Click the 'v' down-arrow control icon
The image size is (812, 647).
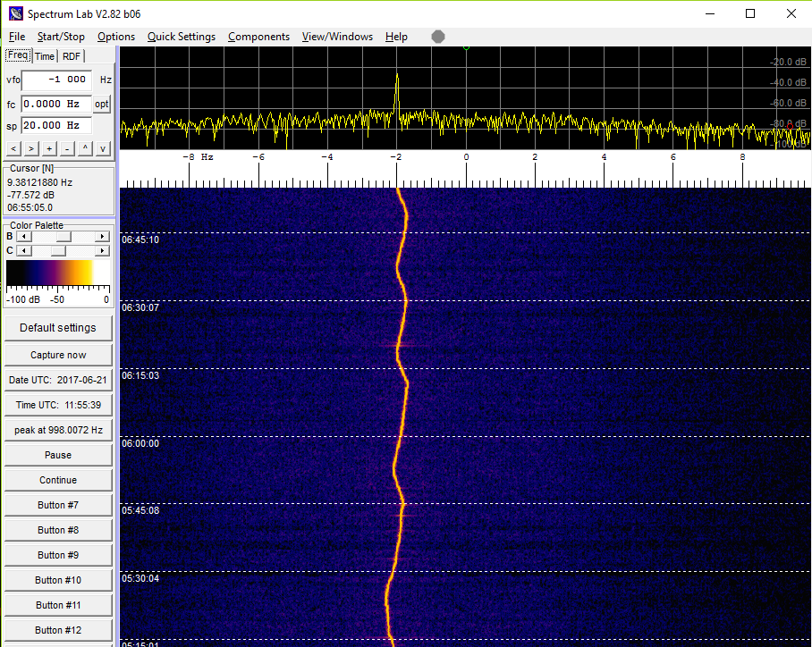click(x=102, y=148)
